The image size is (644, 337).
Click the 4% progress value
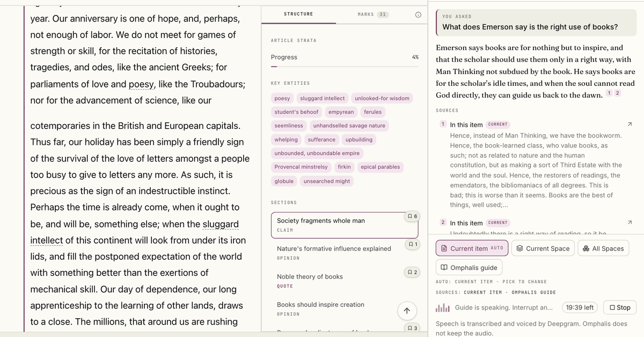click(415, 57)
